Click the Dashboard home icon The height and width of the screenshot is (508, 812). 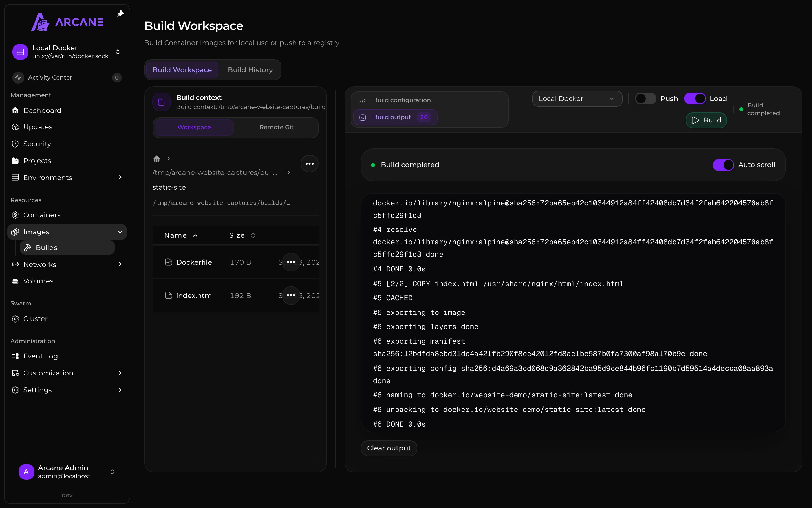[x=15, y=110]
